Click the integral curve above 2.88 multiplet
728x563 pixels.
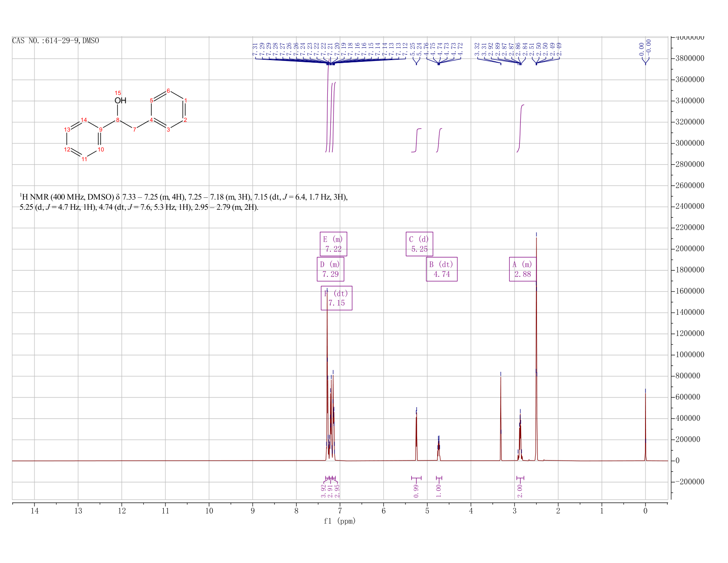520,128
